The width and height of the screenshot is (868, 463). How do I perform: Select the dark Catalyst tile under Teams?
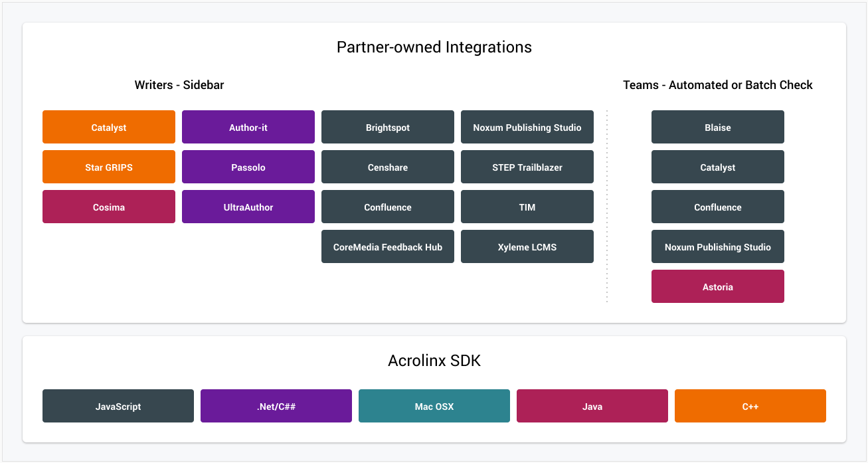[x=718, y=167]
